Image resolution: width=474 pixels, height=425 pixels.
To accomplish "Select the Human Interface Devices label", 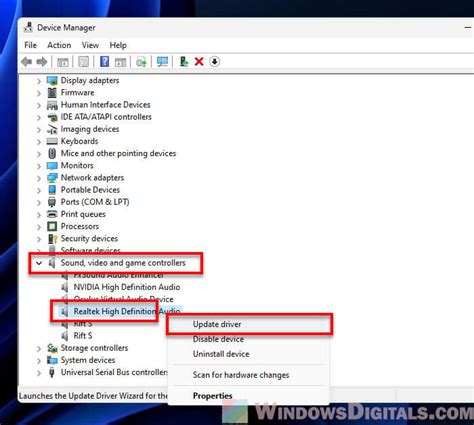I will point(105,105).
